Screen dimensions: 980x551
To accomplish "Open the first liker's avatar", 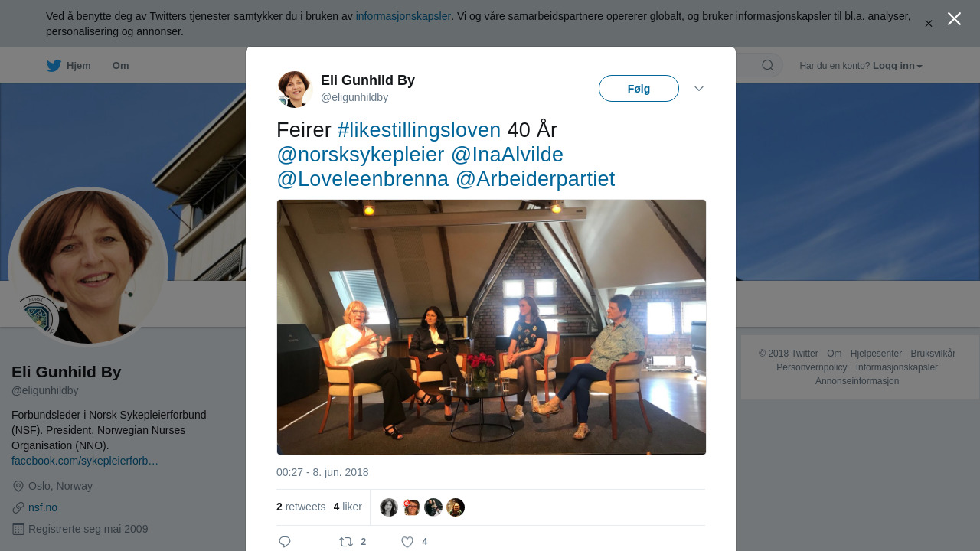I will 389,507.
